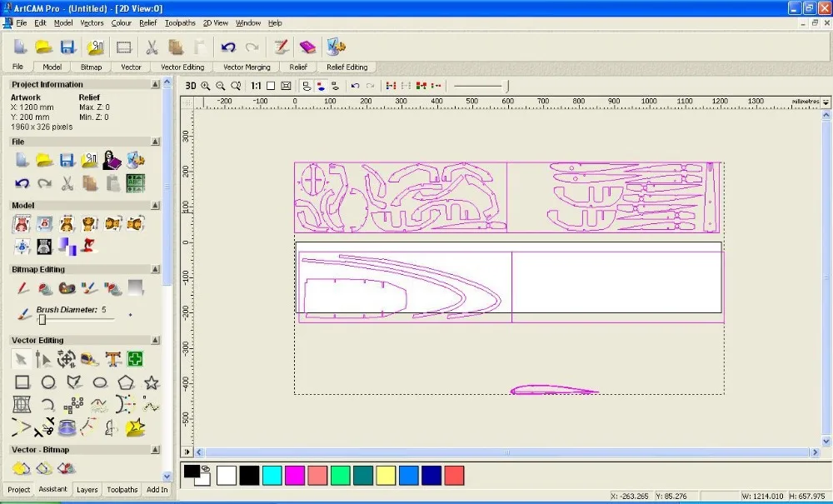833x504 pixels.
Task: Collapse the Model section
Action: [x=155, y=205]
